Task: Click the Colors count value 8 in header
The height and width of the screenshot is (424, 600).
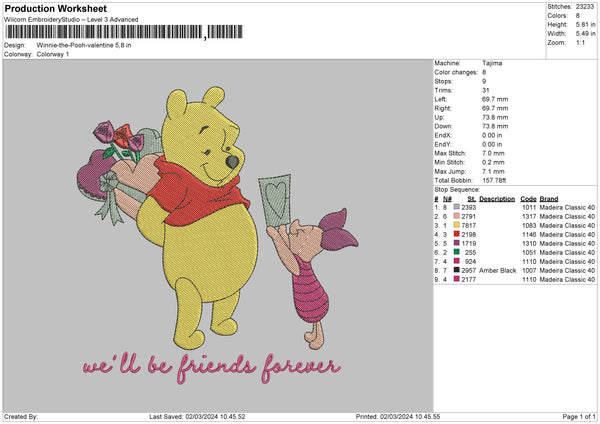Action: point(577,16)
